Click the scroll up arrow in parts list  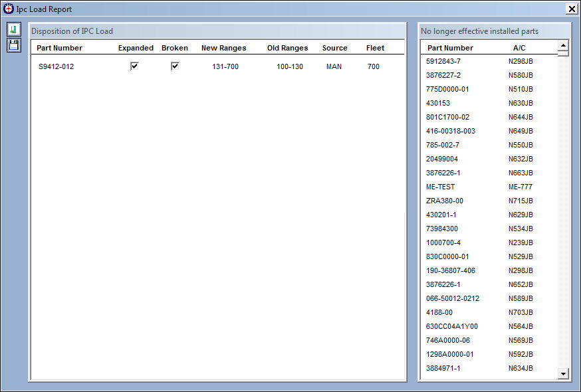click(563, 46)
